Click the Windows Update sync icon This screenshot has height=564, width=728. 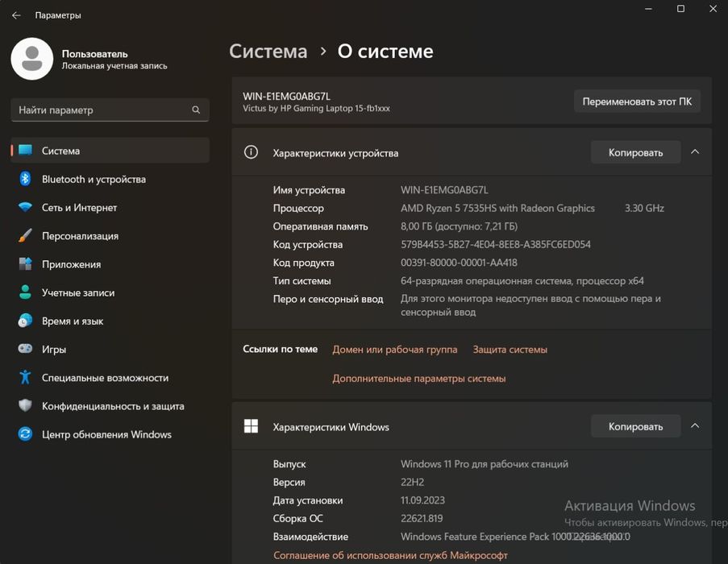[x=25, y=433]
